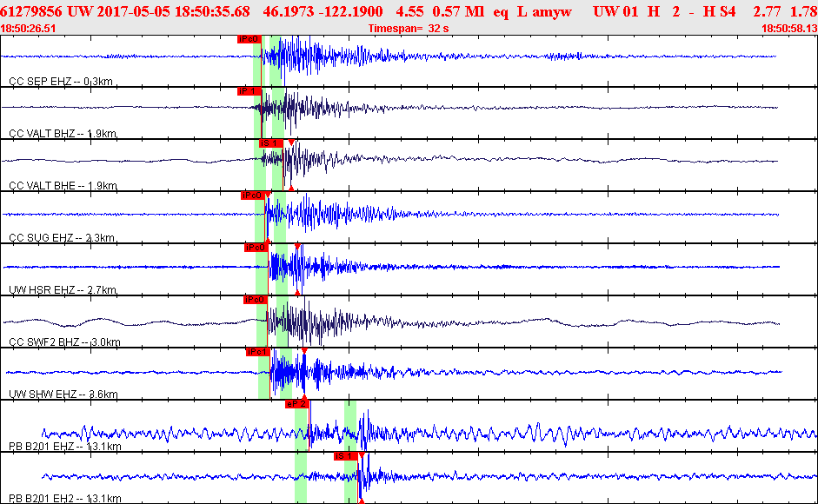Click the analyst name amyw
Image resolution: width=818 pixels, height=504 pixels.
[x=553, y=11]
